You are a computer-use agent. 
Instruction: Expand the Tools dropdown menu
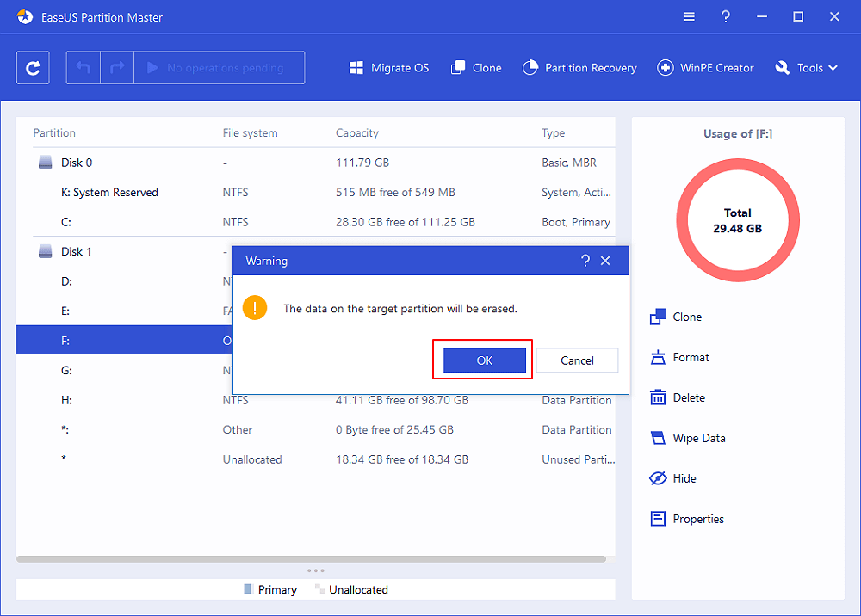pyautogui.click(x=806, y=68)
